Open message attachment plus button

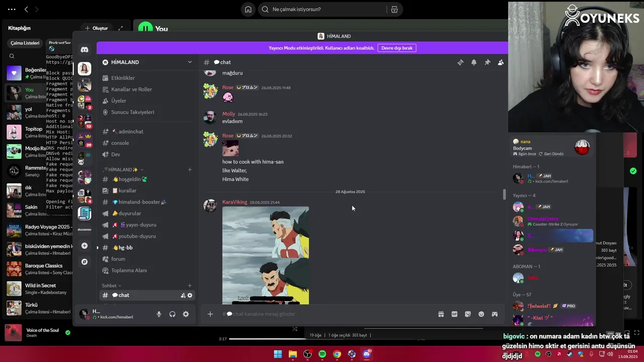coord(210,314)
